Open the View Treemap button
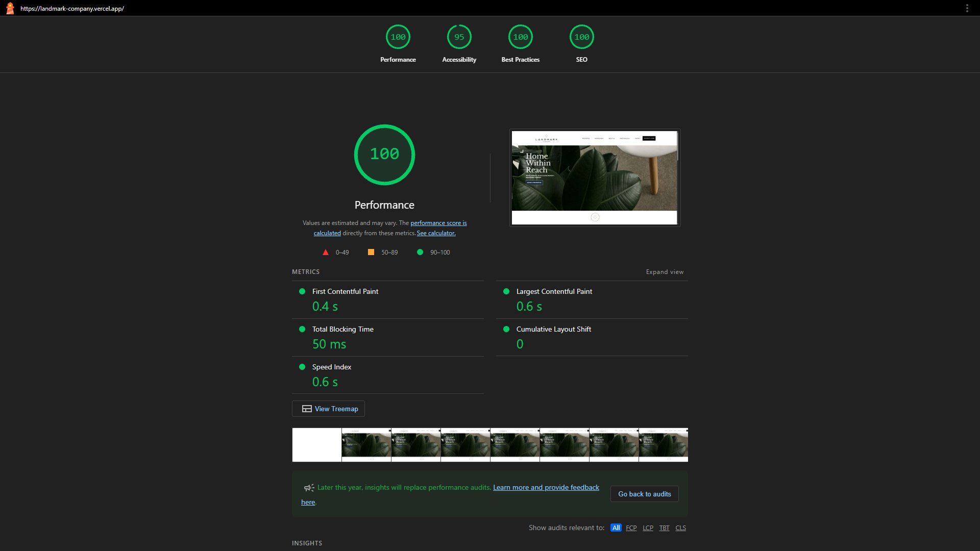980x551 pixels. click(x=328, y=409)
